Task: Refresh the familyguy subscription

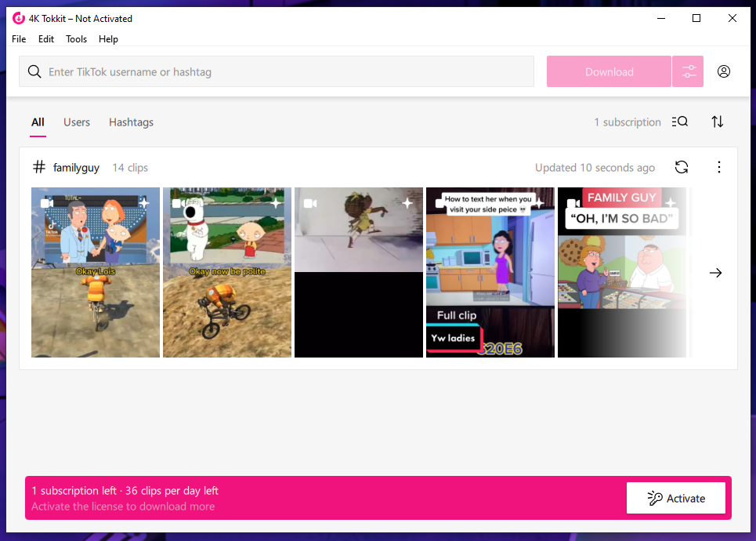Action: pyautogui.click(x=682, y=167)
